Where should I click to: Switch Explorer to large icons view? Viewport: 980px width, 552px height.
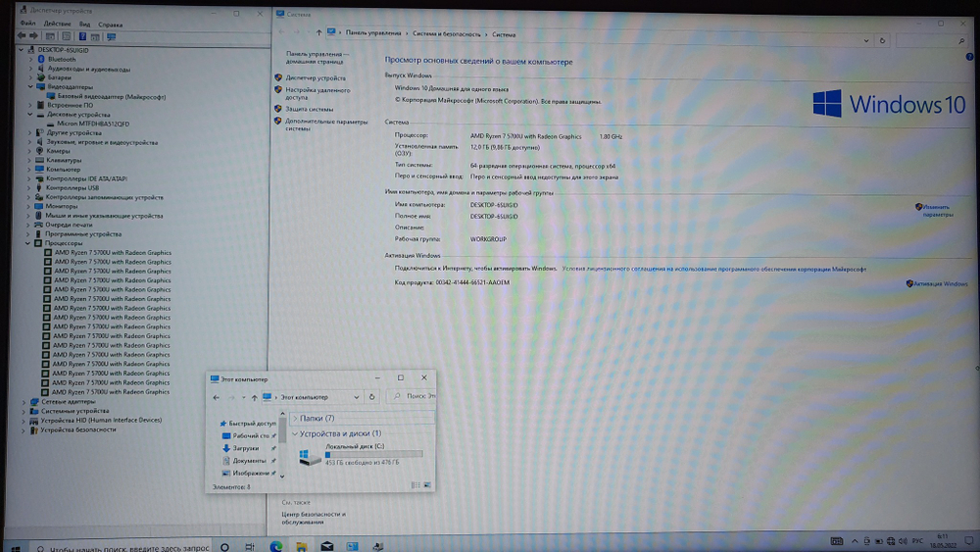(x=427, y=485)
